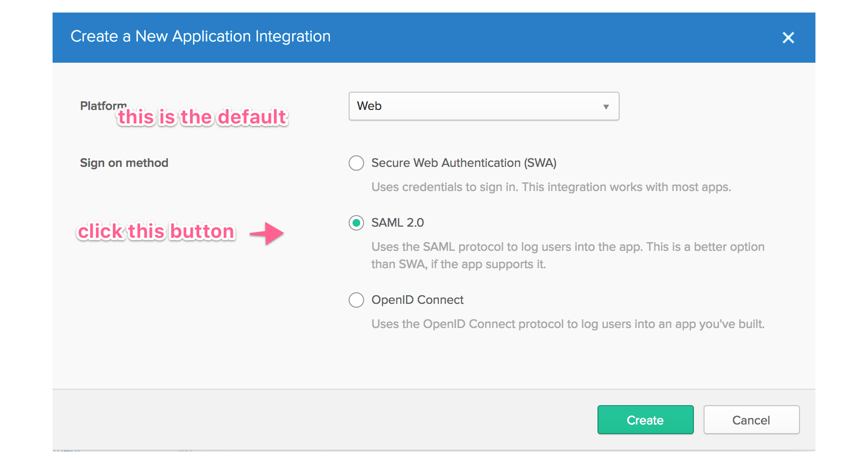Click the dialog title Create a New Application Integration

coord(201,37)
